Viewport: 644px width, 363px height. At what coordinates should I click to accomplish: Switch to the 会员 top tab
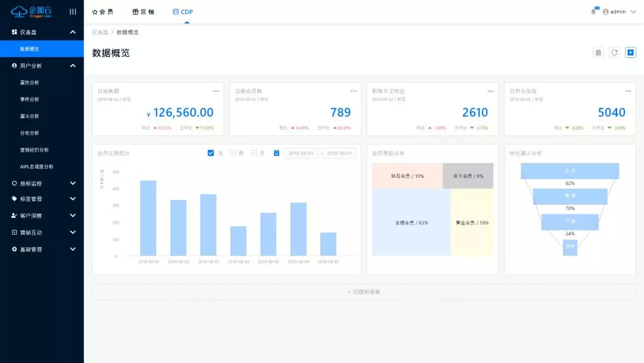[x=103, y=12]
